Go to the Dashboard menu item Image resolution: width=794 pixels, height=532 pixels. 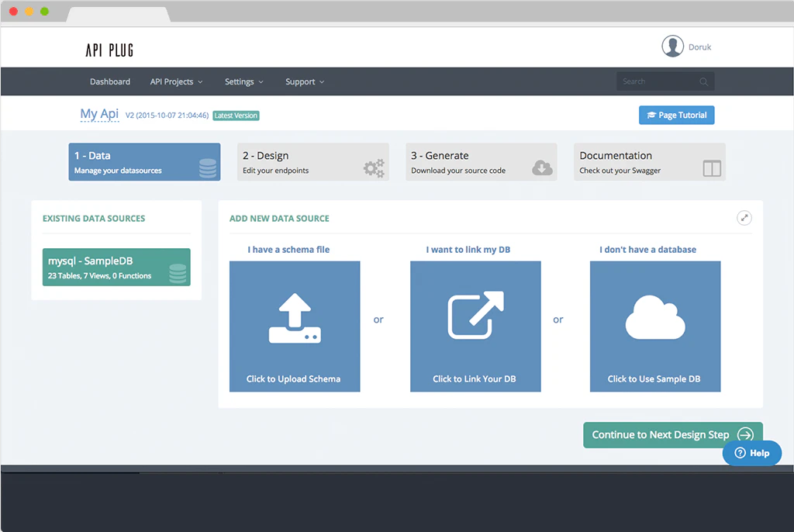[x=110, y=81]
